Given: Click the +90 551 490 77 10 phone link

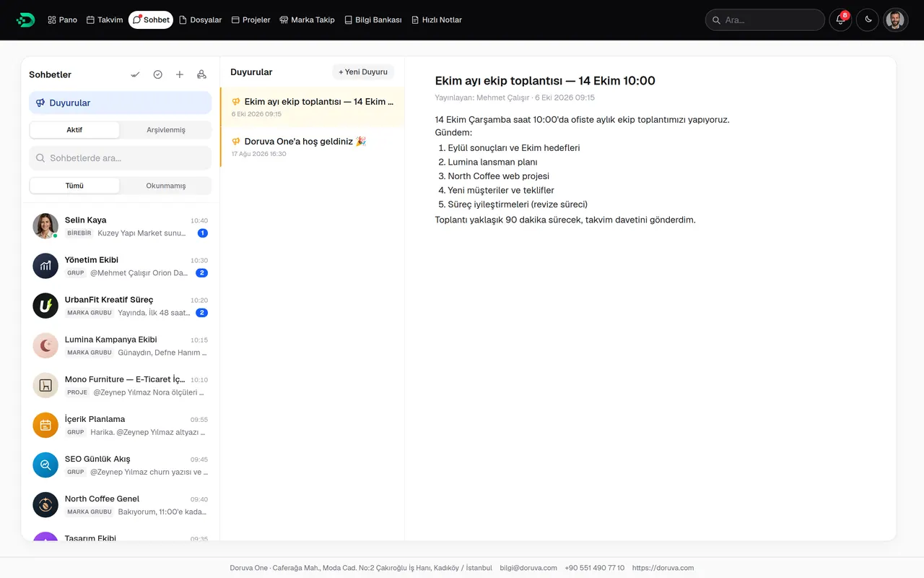Looking at the screenshot, I should pos(595,568).
